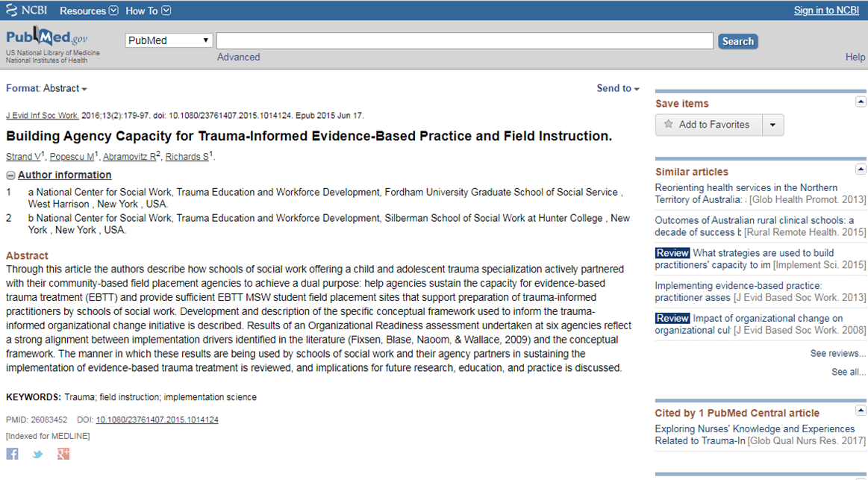Viewport: 868px width, 480px height.
Task: Click See reviews link
Action: (837, 353)
